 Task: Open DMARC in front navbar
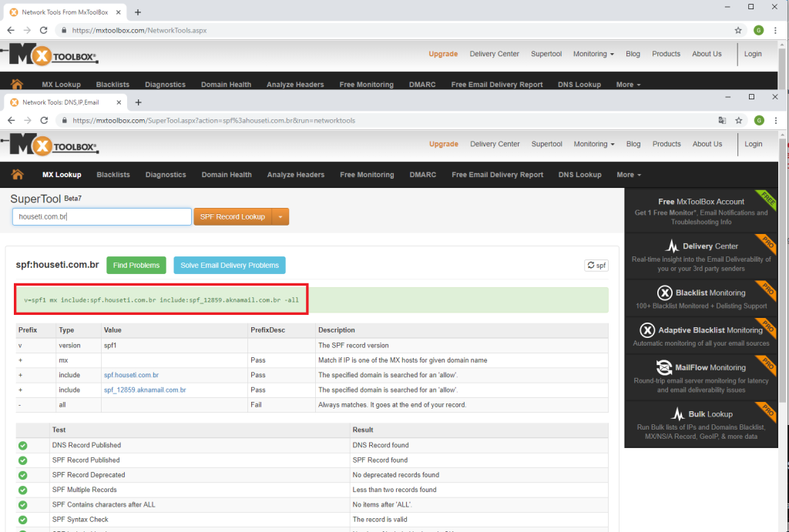423,175
